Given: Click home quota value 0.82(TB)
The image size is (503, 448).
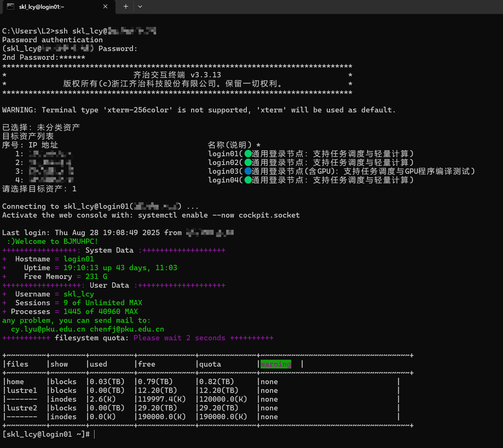Looking at the screenshot, I should pos(217,382).
